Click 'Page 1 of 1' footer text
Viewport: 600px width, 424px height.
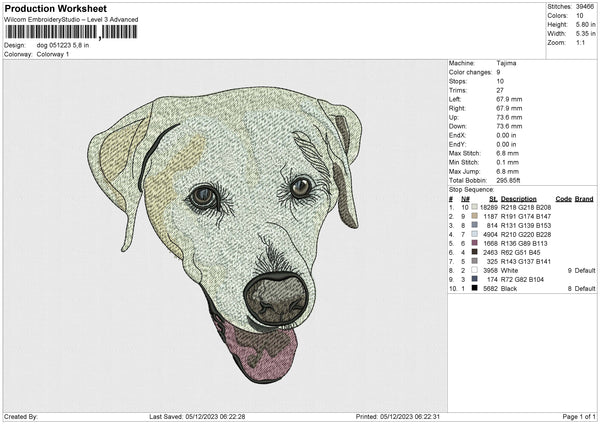[579, 416]
